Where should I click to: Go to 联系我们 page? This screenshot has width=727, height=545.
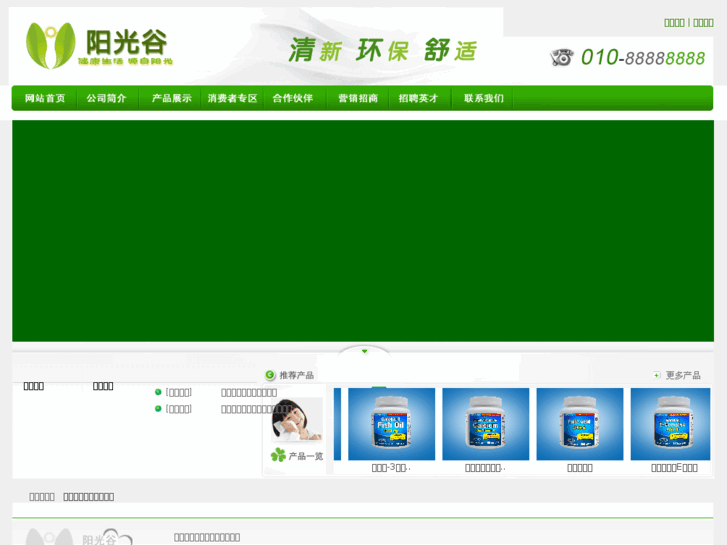[x=484, y=98]
